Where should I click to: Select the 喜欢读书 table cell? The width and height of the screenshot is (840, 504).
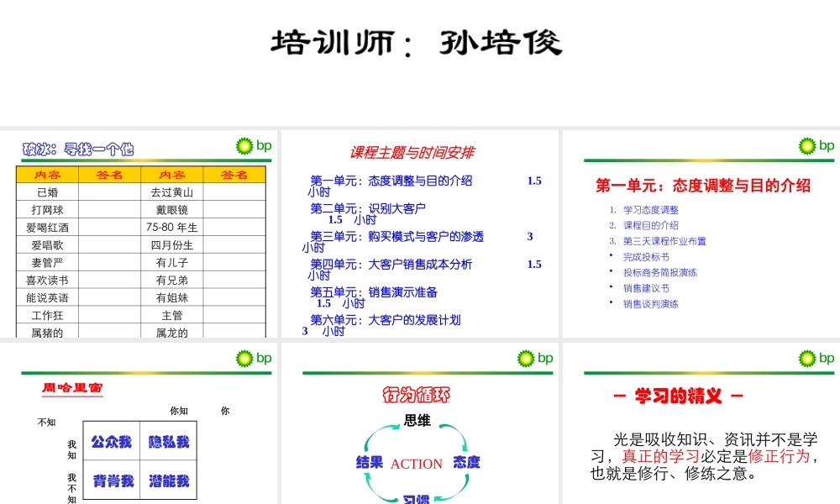(47, 280)
